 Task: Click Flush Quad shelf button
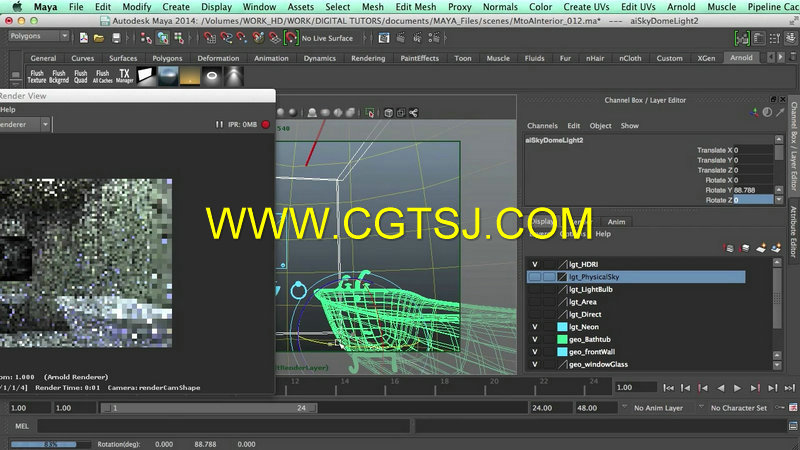(x=81, y=77)
